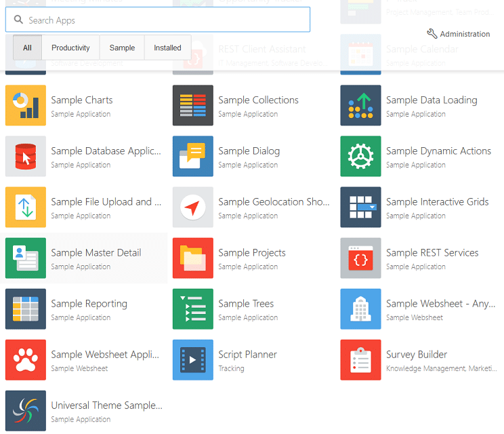Open the Sample Master Detail icon
Image resolution: width=504 pixels, height=434 pixels.
[x=26, y=258]
